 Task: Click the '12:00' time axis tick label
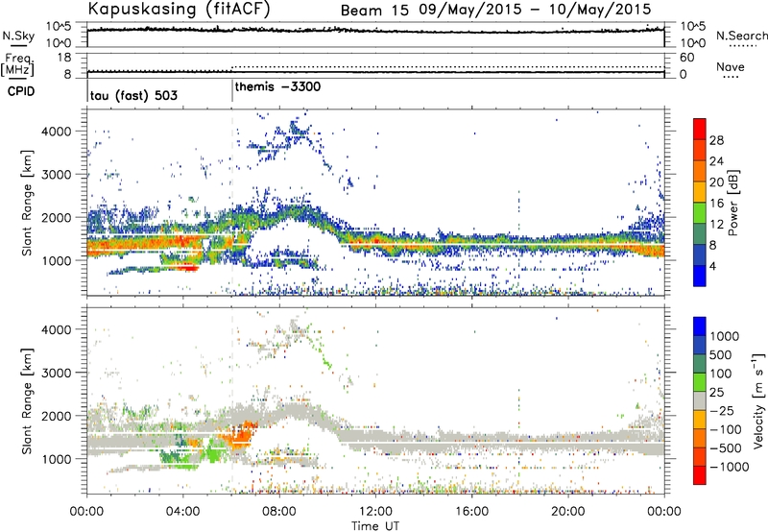(375, 512)
